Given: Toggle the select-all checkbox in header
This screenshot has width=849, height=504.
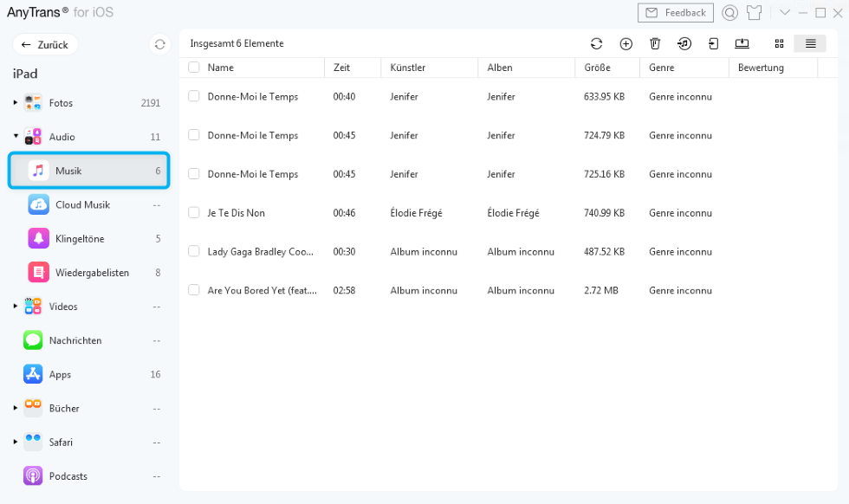Looking at the screenshot, I should tap(194, 68).
